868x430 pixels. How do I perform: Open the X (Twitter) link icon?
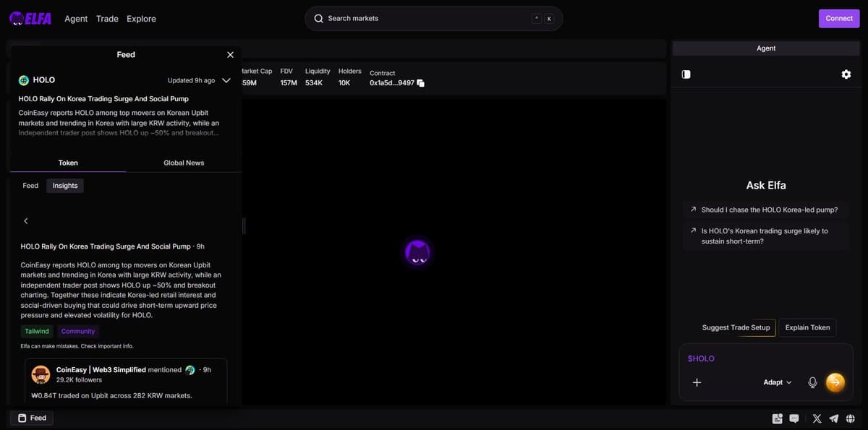(817, 418)
